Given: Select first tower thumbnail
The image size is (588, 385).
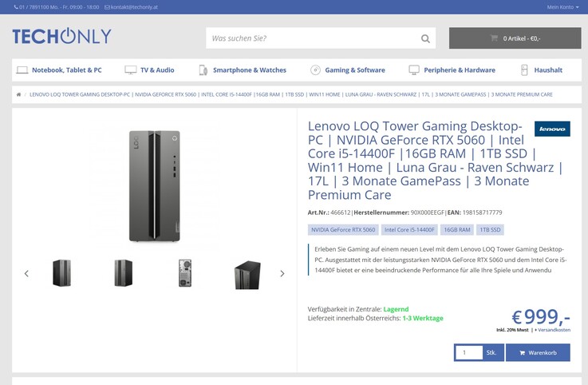Looking at the screenshot, I should tap(62, 273).
